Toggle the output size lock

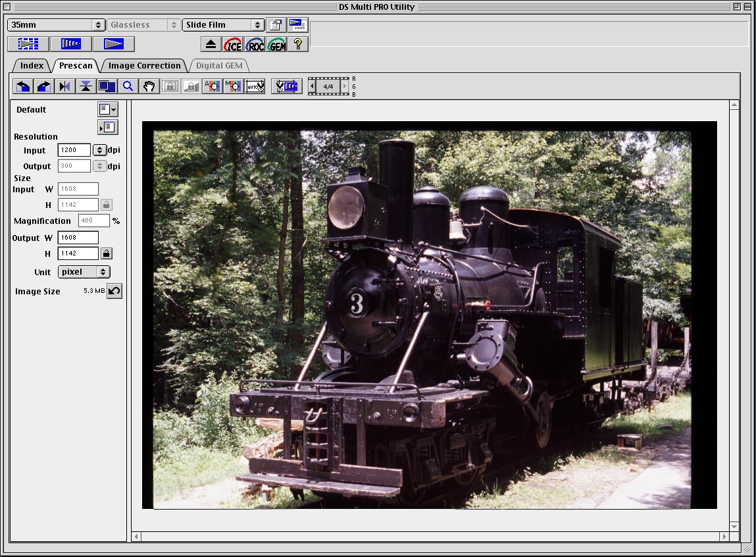(x=106, y=253)
